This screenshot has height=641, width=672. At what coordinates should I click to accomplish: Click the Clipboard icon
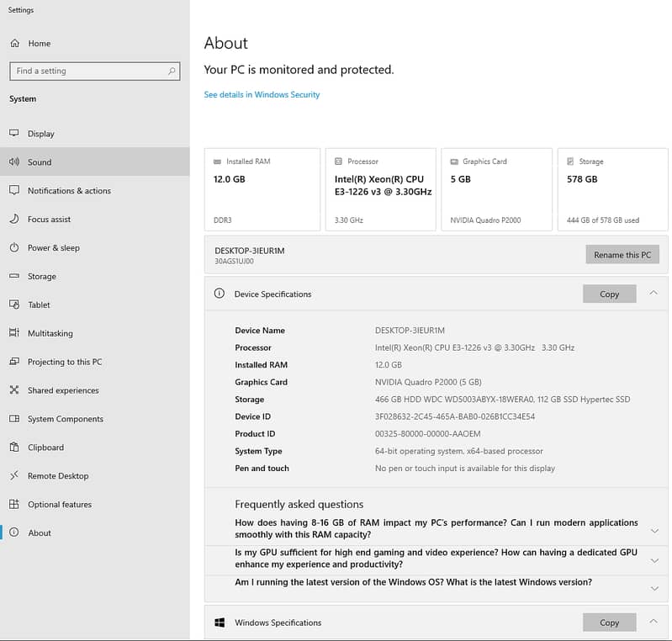tap(14, 448)
